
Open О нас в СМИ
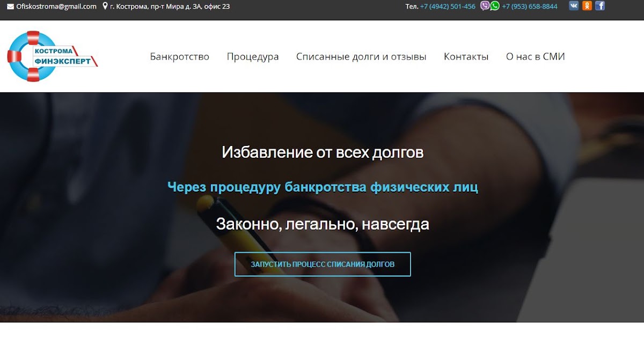(x=535, y=56)
